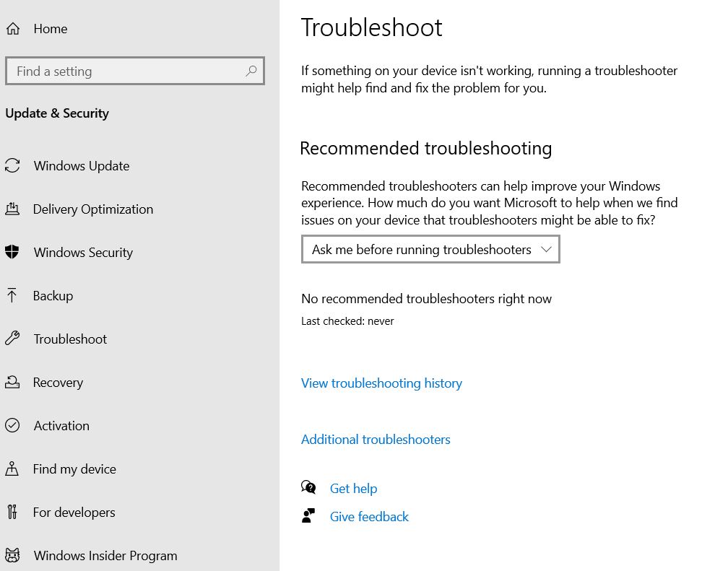
Task: Click the Windows Insider Program cat icon
Action: pyautogui.click(x=12, y=555)
